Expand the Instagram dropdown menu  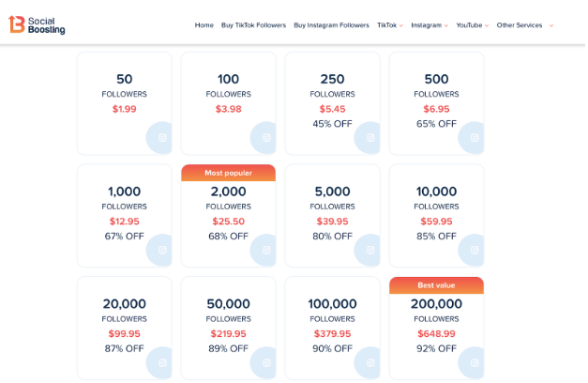click(x=430, y=25)
